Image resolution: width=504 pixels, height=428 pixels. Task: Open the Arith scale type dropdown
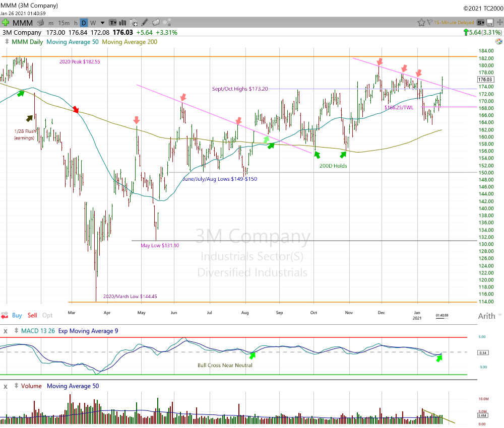click(x=489, y=316)
